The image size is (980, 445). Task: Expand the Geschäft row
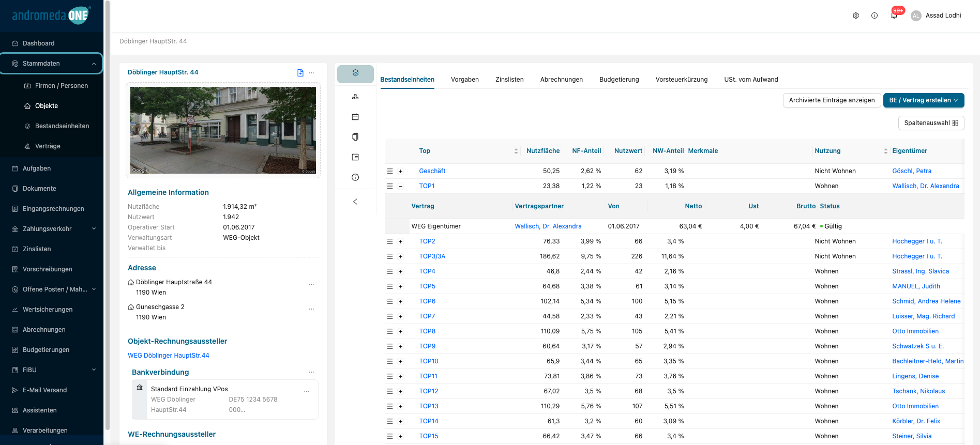coord(400,171)
